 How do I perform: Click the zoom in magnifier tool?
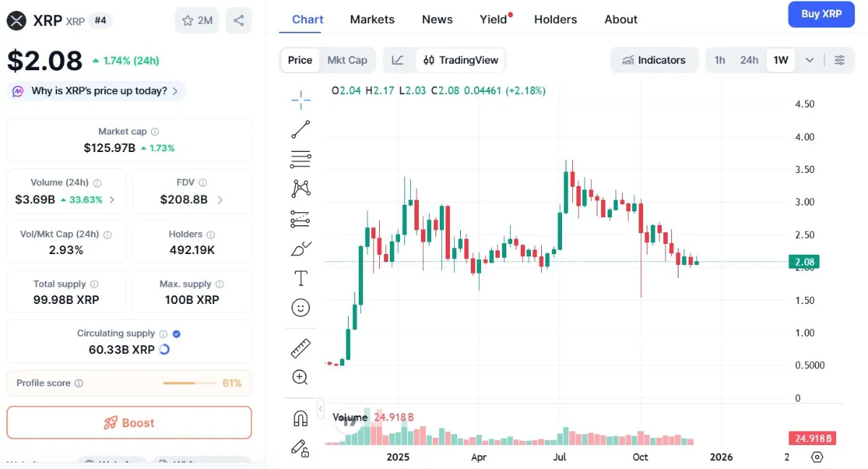tap(300, 377)
